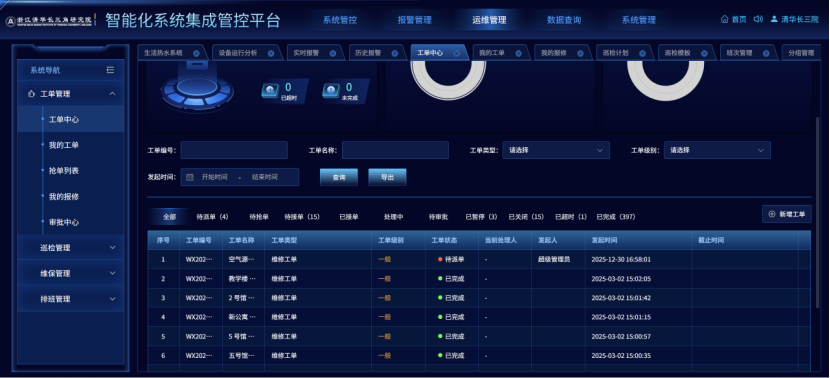The width and height of the screenshot is (830, 378).
Task: Click calendar icon in 发起时间 field
Action: [190, 177]
